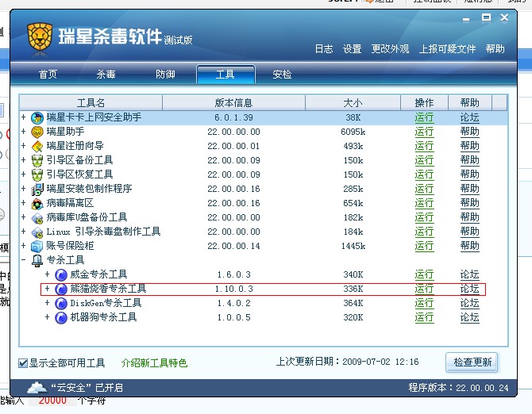Switch to the 安检 tab
The width and height of the screenshot is (532, 414).
click(283, 75)
